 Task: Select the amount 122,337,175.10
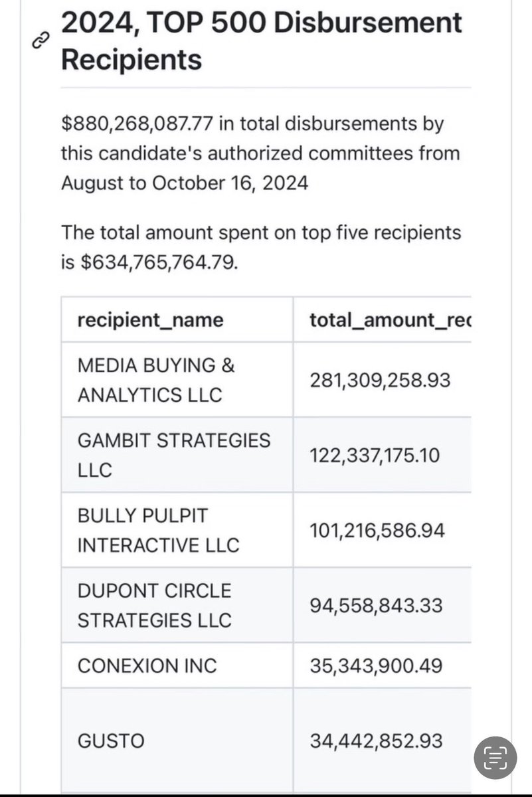tap(375, 456)
